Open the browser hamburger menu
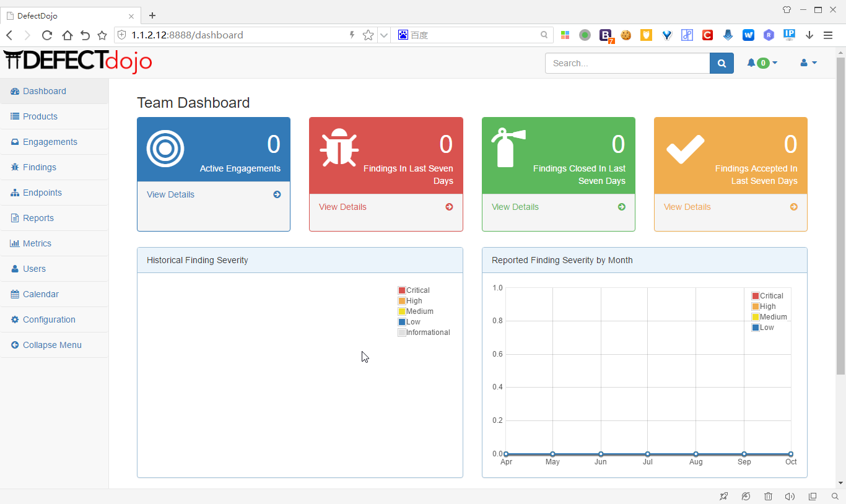Image resolution: width=846 pixels, height=504 pixels. click(828, 35)
